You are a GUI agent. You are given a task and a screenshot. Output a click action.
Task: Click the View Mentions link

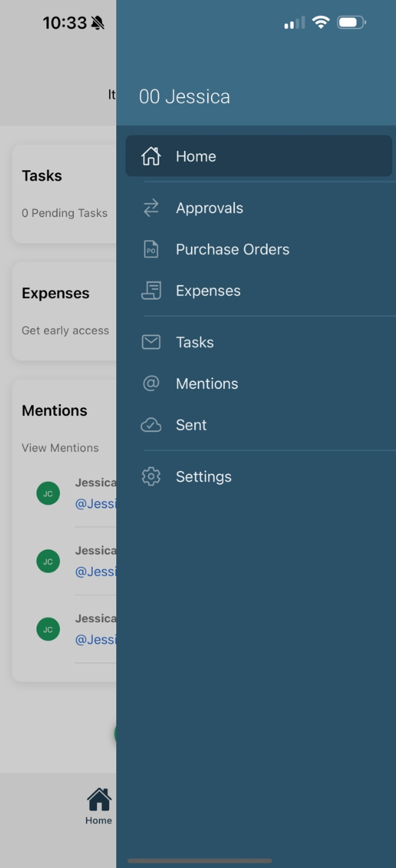[60, 448]
